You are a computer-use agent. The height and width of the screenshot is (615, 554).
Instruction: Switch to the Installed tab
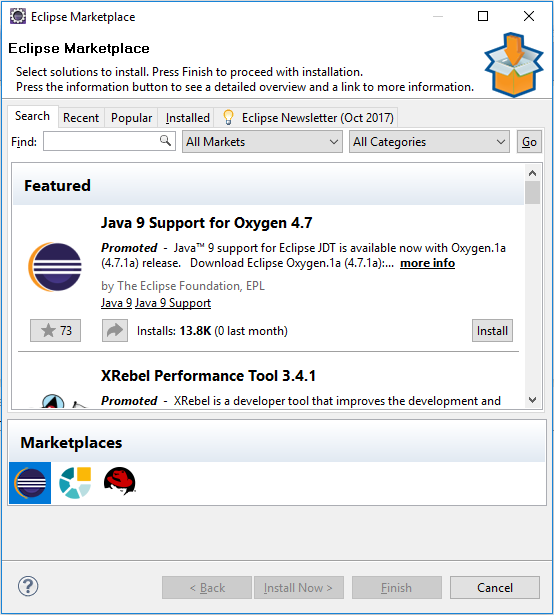click(188, 118)
